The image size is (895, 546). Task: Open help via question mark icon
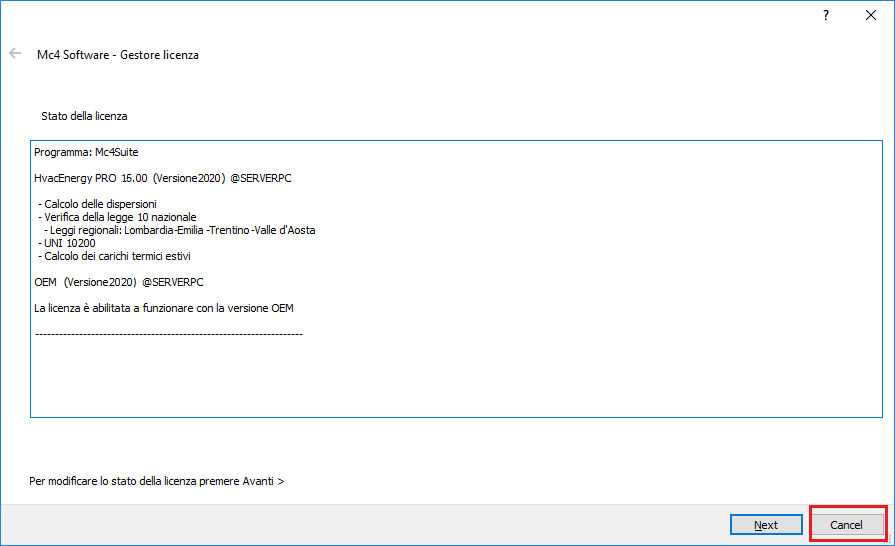[x=826, y=15]
